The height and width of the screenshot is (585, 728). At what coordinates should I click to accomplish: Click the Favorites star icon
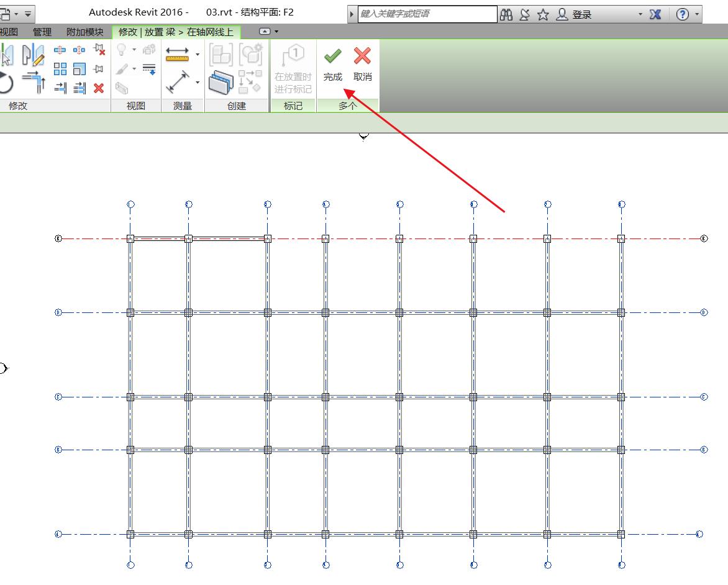(x=543, y=14)
